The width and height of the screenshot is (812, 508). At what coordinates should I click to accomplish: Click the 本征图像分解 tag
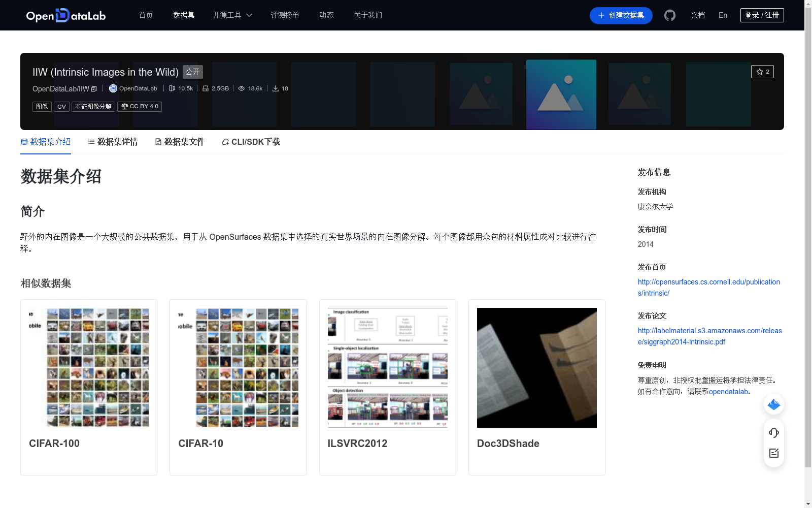pos(93,107)
